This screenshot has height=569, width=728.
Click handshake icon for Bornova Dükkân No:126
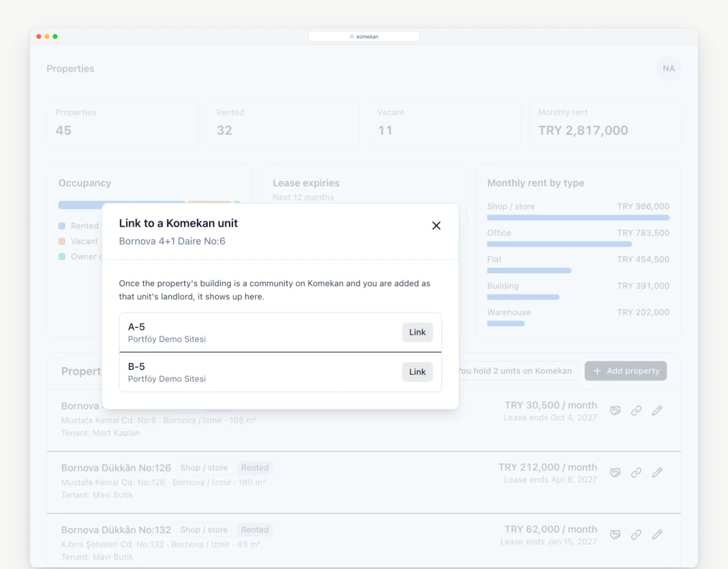pos(615,473)
